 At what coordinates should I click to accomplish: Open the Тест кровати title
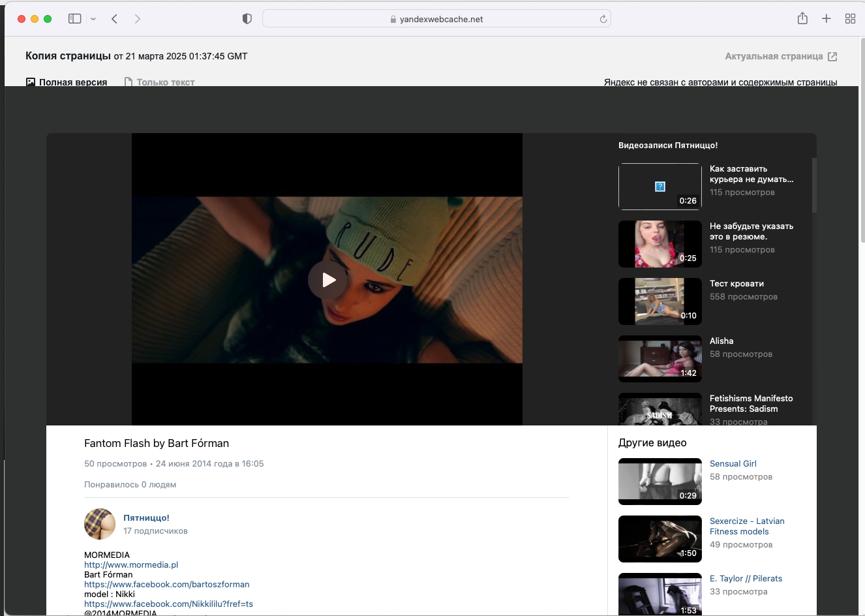click(736, 283)
